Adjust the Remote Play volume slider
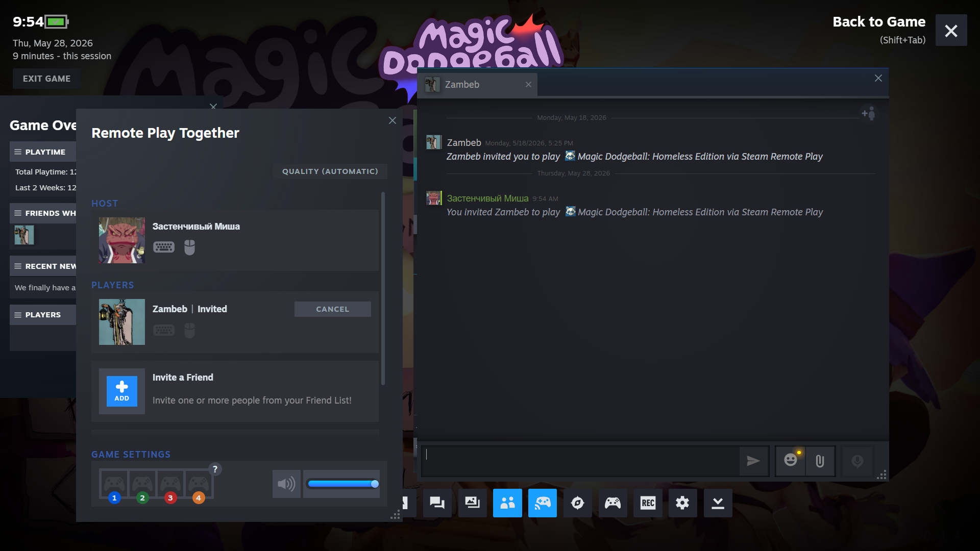Viewport: 980px width, 551px height. click(341, 484)
